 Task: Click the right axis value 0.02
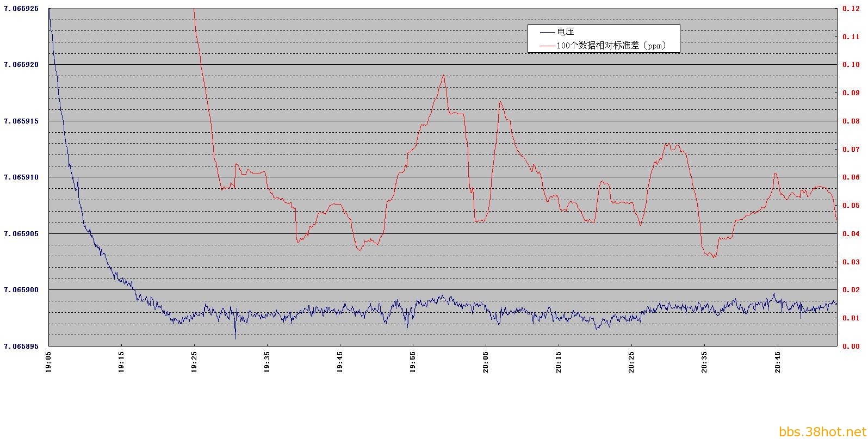(x=851, y=290)
